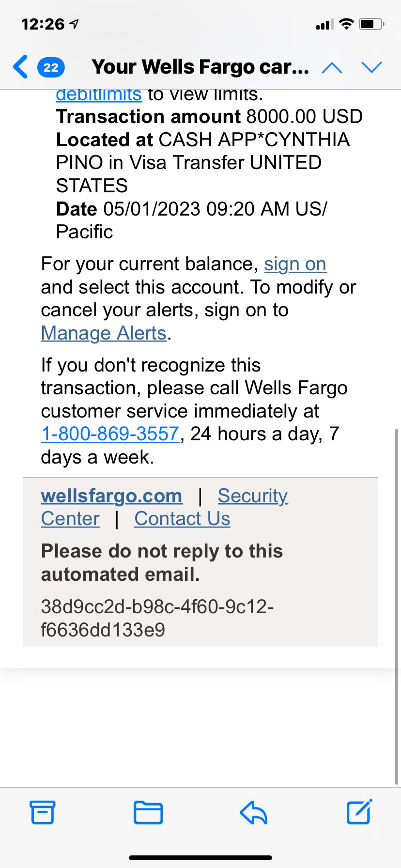Tap the battery indicator in status bar

(371, 24)
